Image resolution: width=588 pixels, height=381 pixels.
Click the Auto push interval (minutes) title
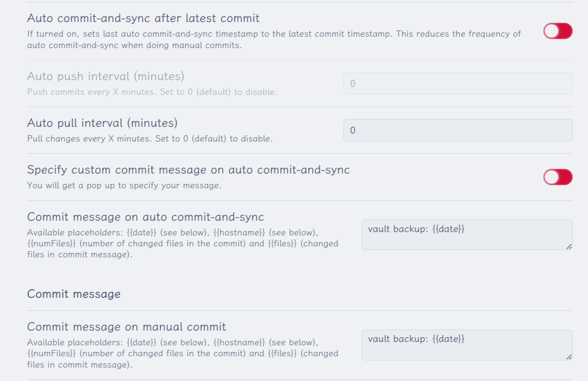[x=106, y=76]
